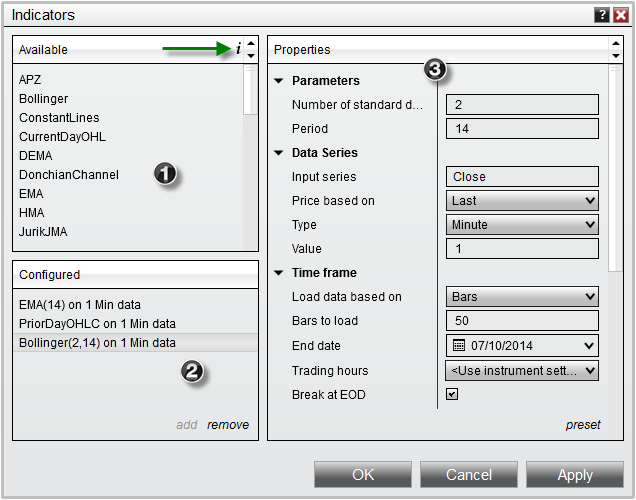Click the preset link
636x500 pixels.
pyautogui.click(x=583, y=425)
